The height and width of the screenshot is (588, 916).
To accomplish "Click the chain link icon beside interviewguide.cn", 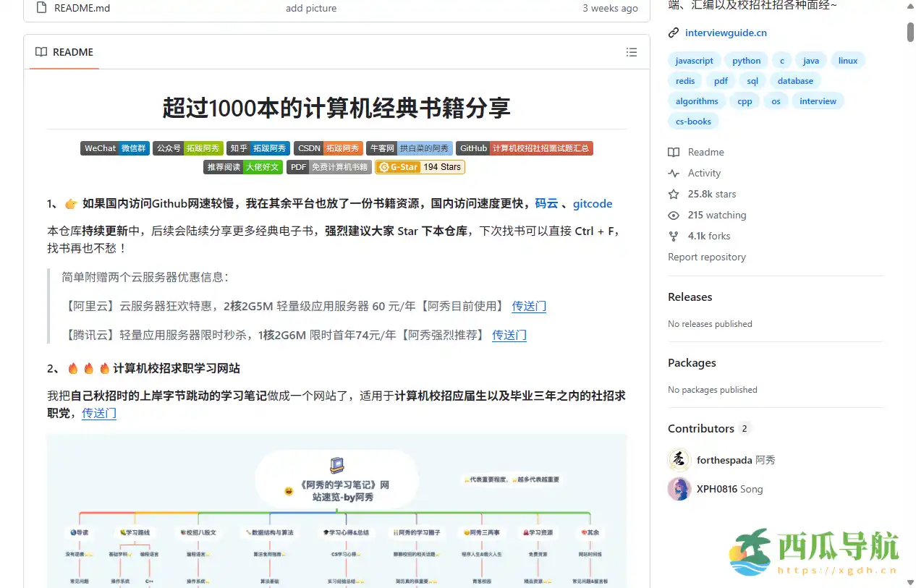I will click(674, 33).
